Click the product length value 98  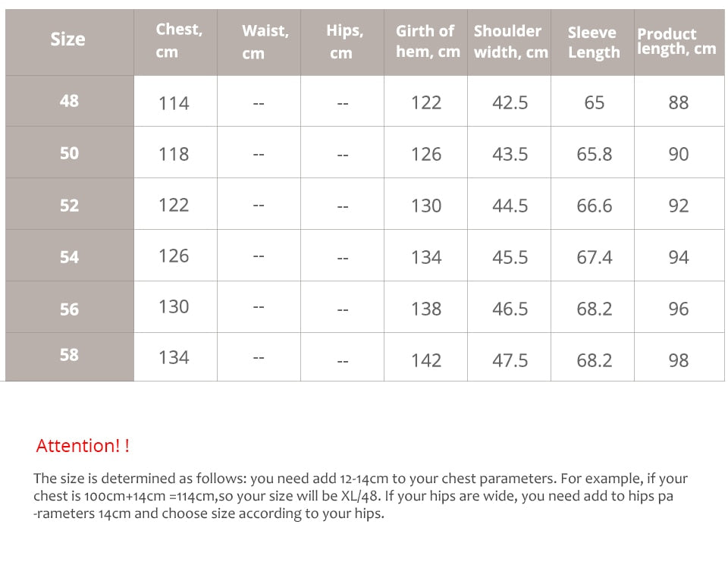678,360
